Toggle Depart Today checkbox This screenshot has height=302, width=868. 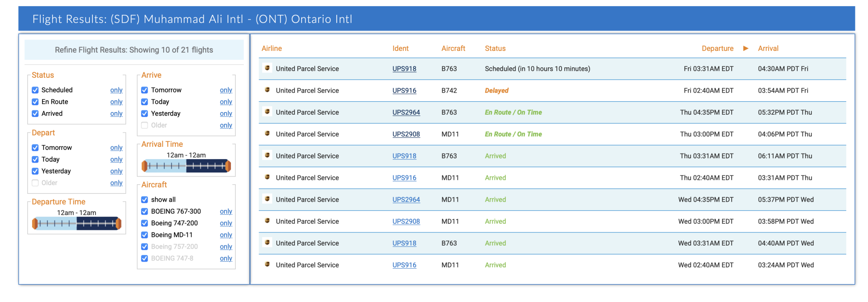35,159
